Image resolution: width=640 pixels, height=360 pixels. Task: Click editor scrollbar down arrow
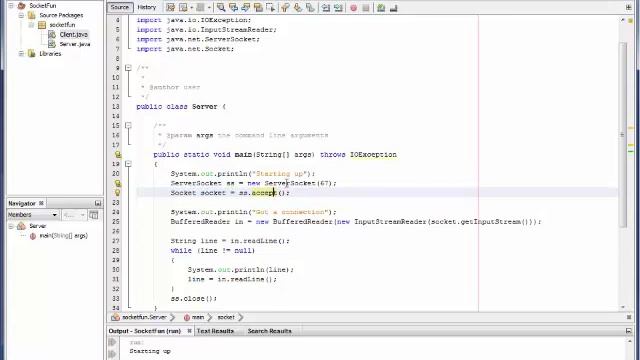[623, 307]
